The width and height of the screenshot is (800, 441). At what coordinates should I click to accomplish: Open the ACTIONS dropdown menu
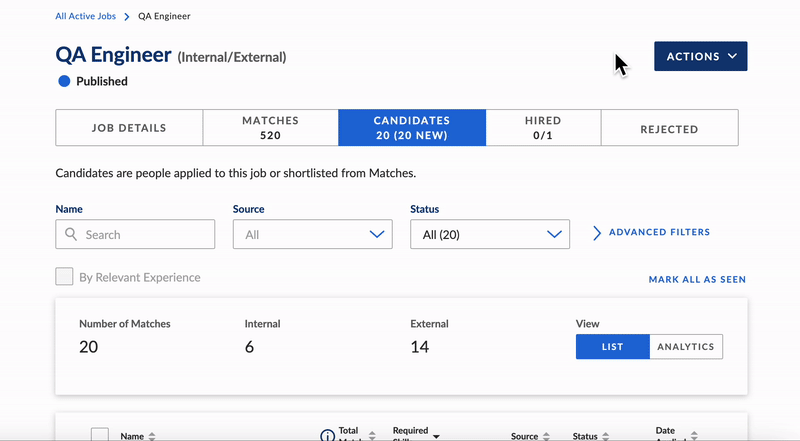point(701,56)
